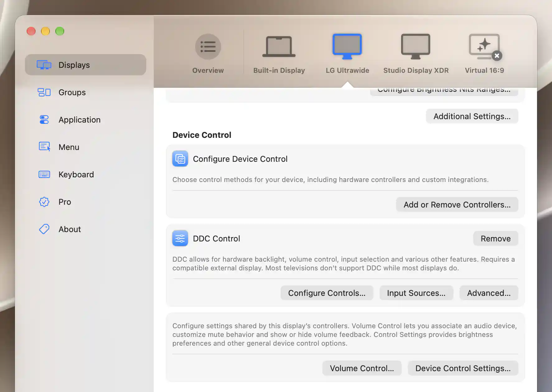Select the Virtual 16:9 display icon
The image size is (552, 392).
[x=484, y=46]
